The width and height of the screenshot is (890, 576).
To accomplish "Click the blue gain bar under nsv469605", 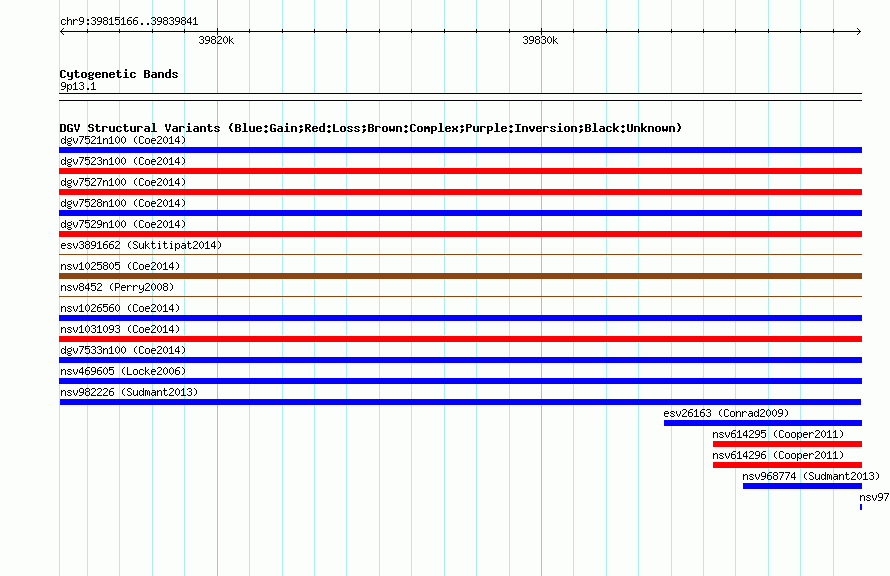I will pyautogui.click(x=460, y=381).
